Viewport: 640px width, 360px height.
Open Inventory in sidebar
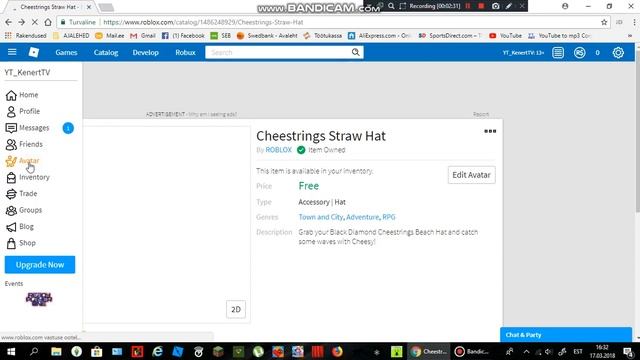pyautogui.click(x=28, y=177)
